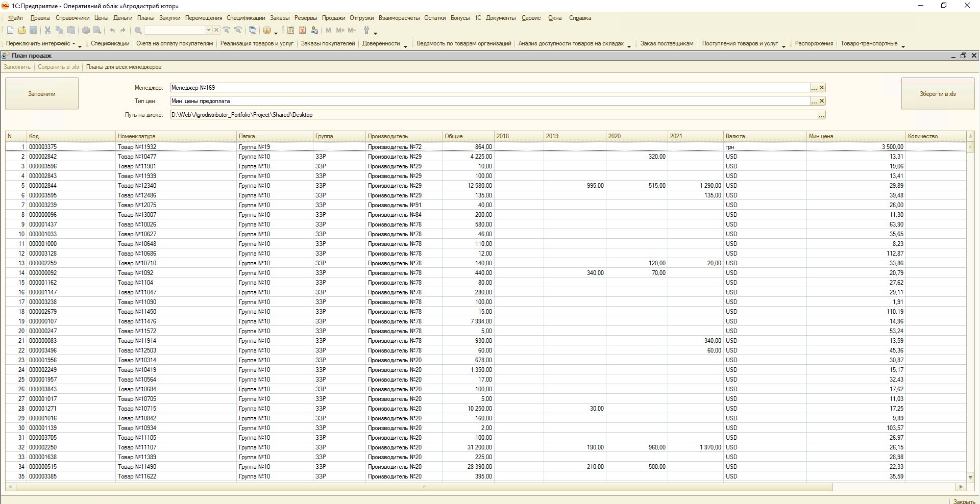
Task: Clear the Менеджер field with X button
Action: pyautogui.click(x=822, y=88)
